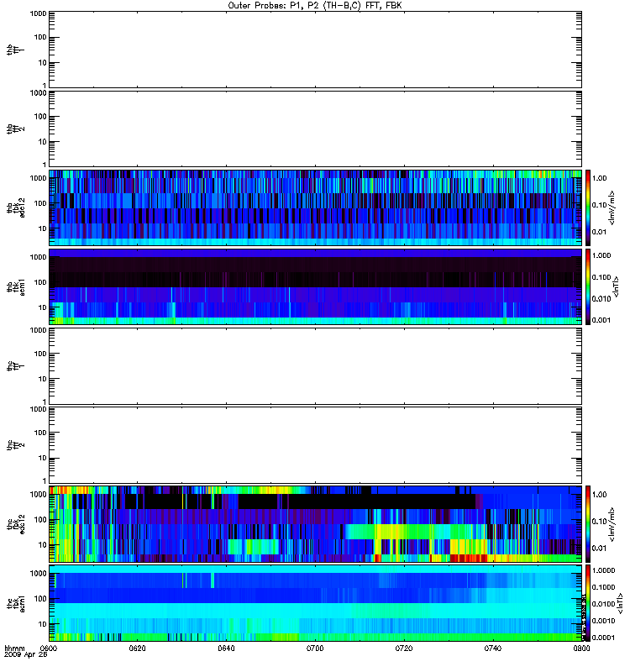The height and width of the screenshot is (672, 630).
Task: Click the empty thc fff 1 panel
Action: coord(316,366)
